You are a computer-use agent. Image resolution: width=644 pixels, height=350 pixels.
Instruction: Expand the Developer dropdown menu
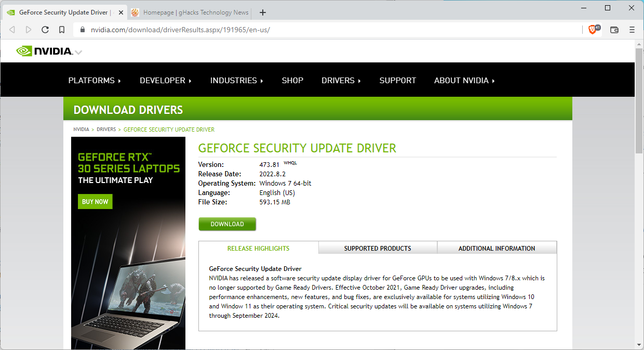coord(165,81)
